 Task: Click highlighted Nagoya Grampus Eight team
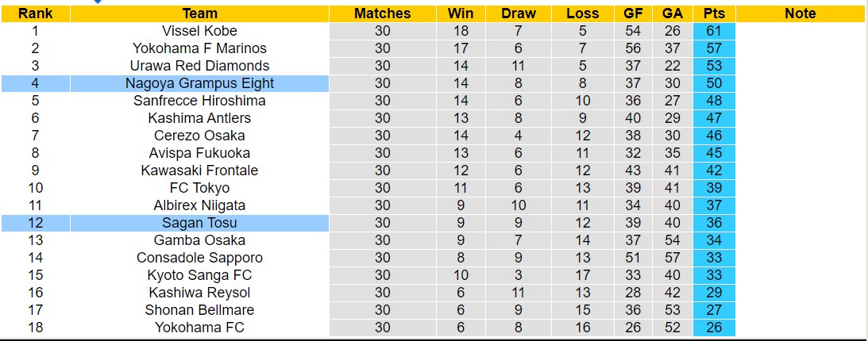199,83
